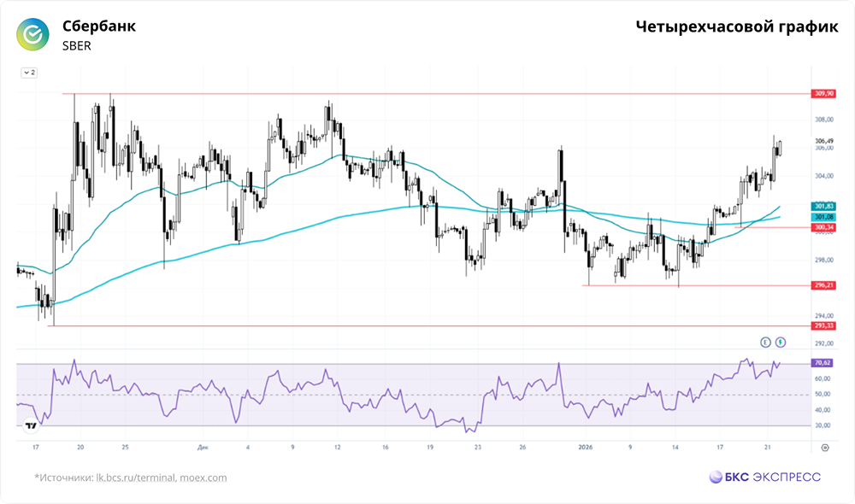Screen dimensions: 855x504
Task: Click the 301,83 moving average label
Action: coord(824,206)
